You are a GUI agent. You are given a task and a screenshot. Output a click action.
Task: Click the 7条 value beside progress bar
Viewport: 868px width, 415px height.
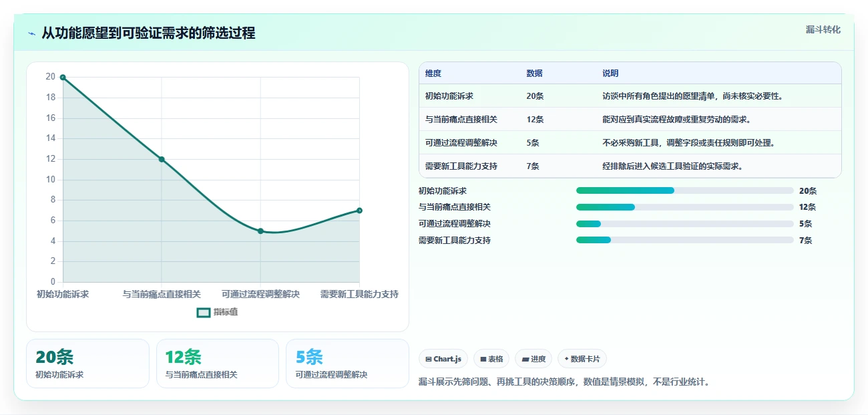click(x=806, y=241)
